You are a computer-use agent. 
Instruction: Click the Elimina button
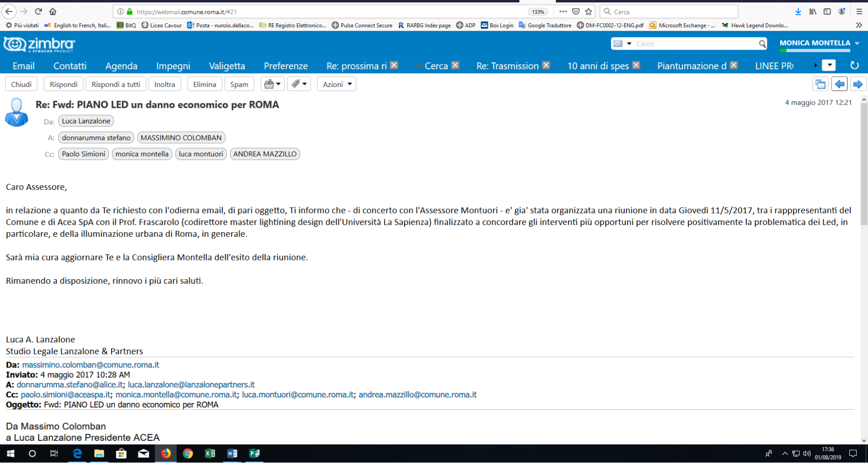click(x=205, y=84)
